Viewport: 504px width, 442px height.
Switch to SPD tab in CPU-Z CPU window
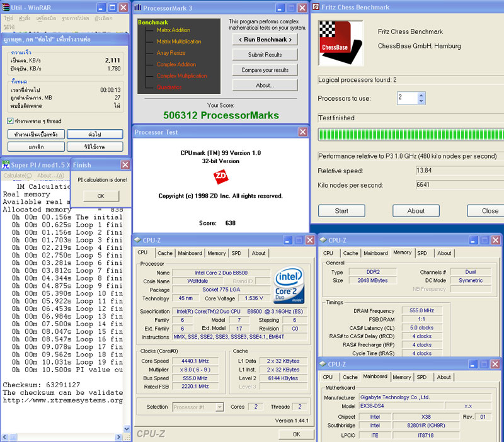(x=236, y=253)
